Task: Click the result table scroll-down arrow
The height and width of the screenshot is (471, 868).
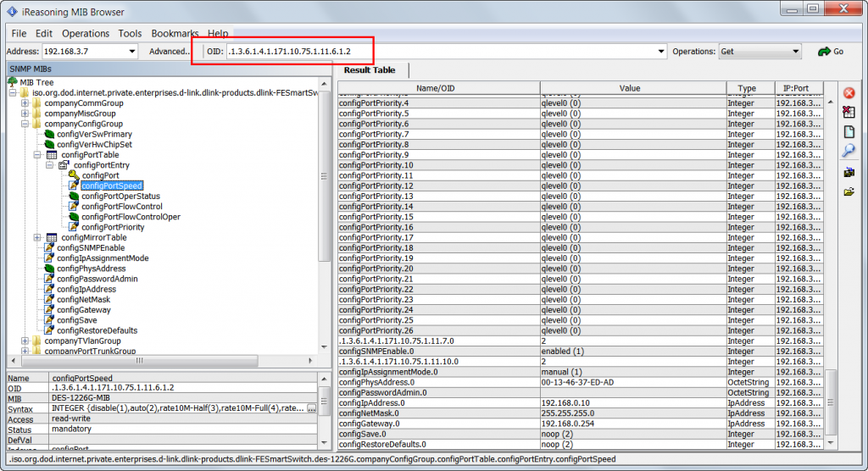Action: click(x=831, y=443)
